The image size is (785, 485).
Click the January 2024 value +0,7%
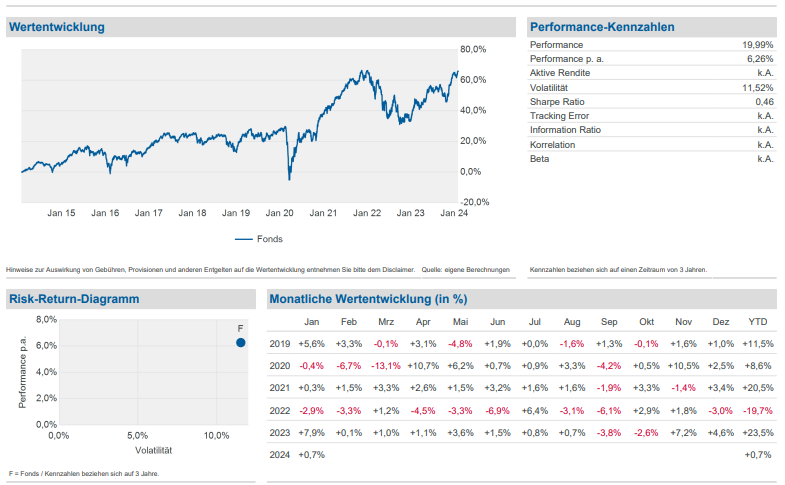click(314, 455)
